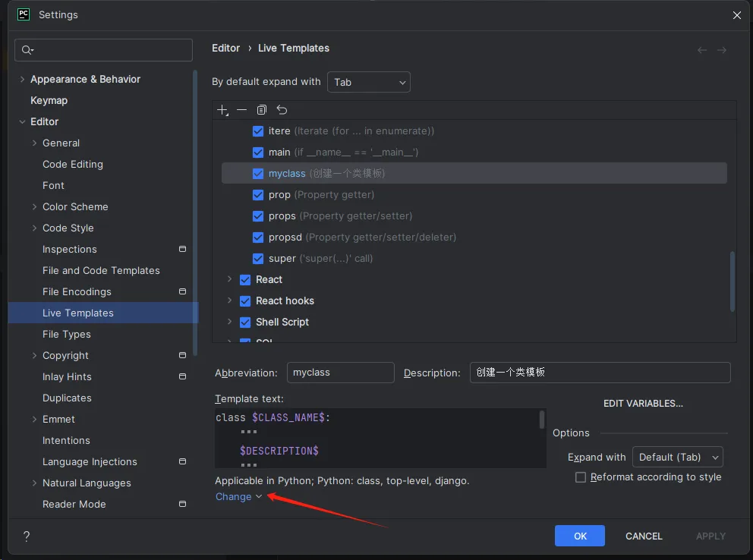Click Editor in the breadcrumb
753x560 pixels.
click(225, 48)
